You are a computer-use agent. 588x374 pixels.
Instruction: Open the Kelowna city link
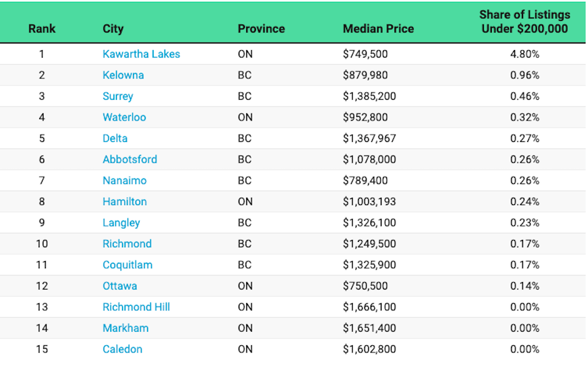click(x=123, y=75)
